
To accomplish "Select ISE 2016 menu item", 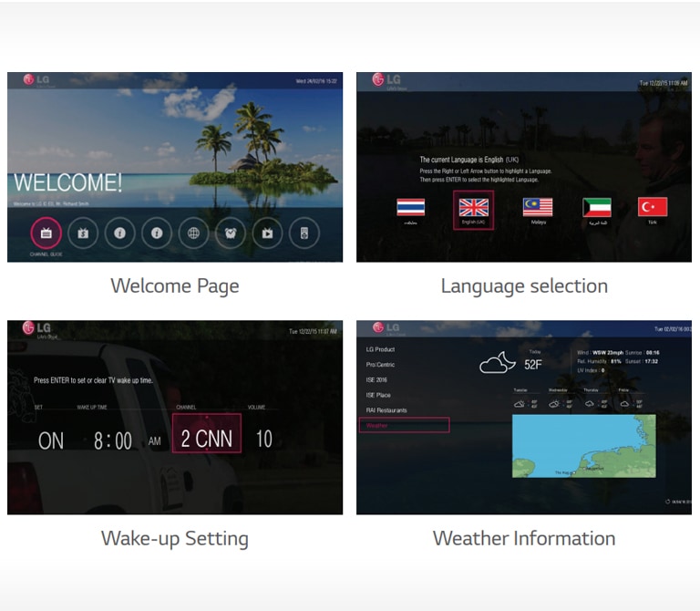I will pos(376,379).
